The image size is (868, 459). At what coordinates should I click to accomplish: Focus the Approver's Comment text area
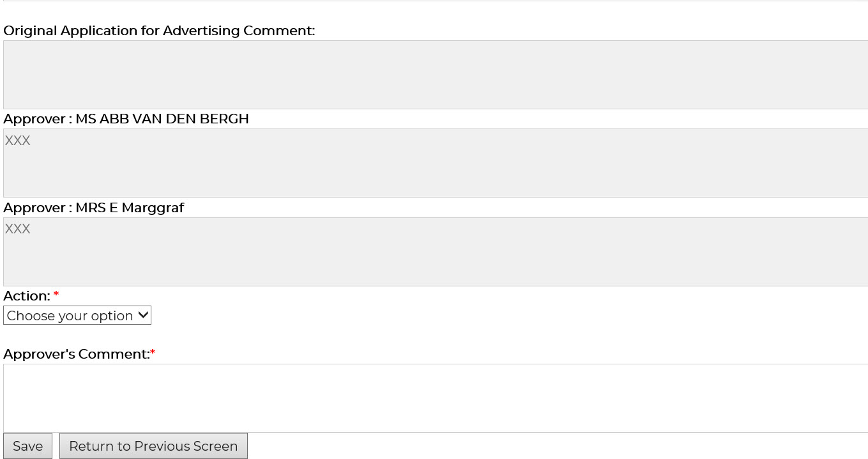(x=434, y=398)
